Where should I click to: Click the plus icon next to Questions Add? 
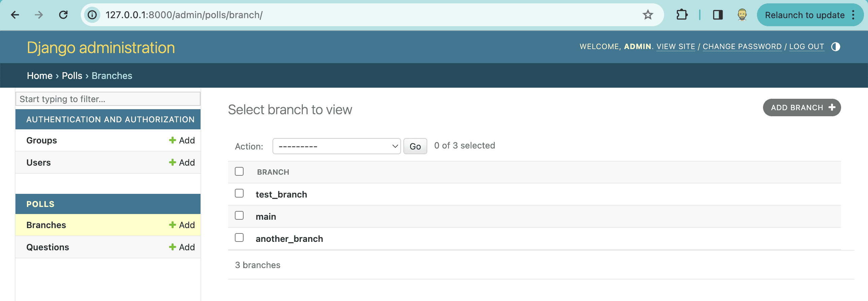173,247
